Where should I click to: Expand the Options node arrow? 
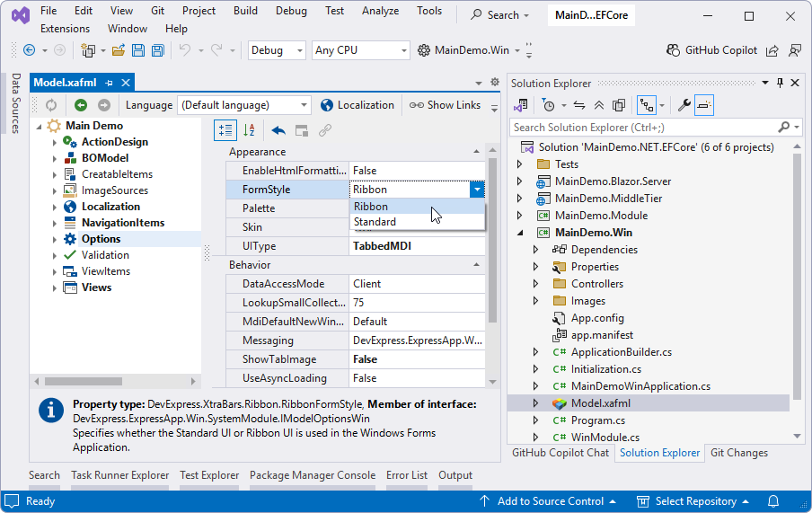coord(55,239)
